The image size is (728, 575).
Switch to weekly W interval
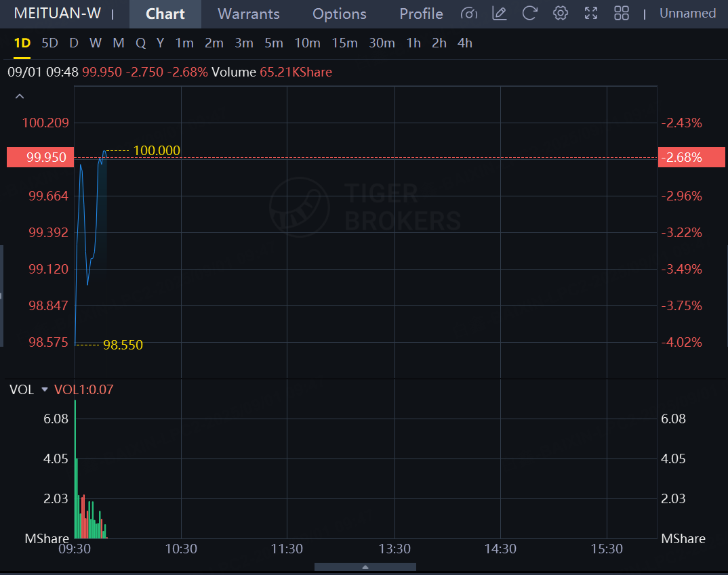coord(95,43)
